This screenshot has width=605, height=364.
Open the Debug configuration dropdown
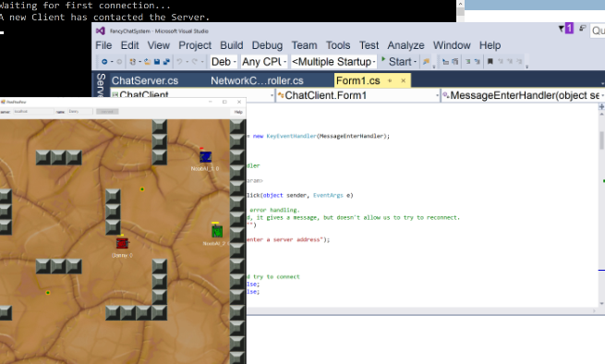coord(224,62)
